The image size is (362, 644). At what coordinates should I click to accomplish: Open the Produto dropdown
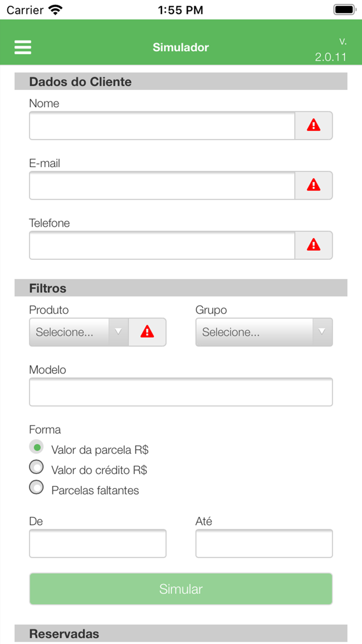[x=79, y=332]
